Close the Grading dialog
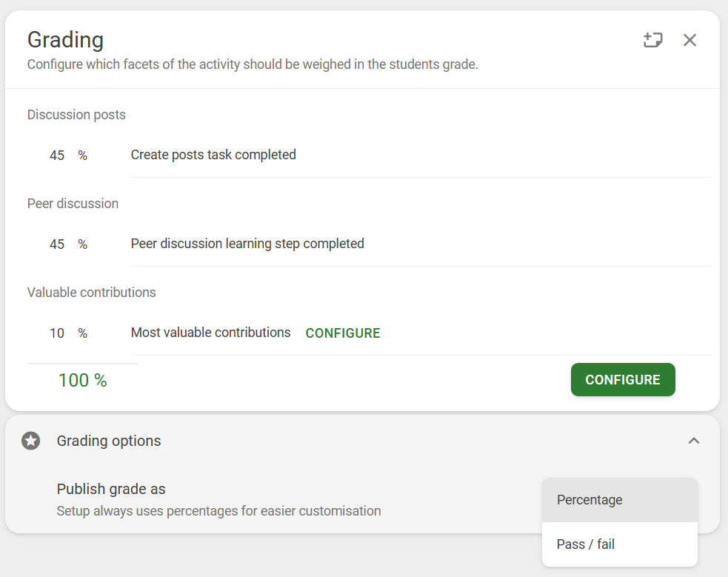The width and height of the screenshot is (728, 577). pos(689,40)
